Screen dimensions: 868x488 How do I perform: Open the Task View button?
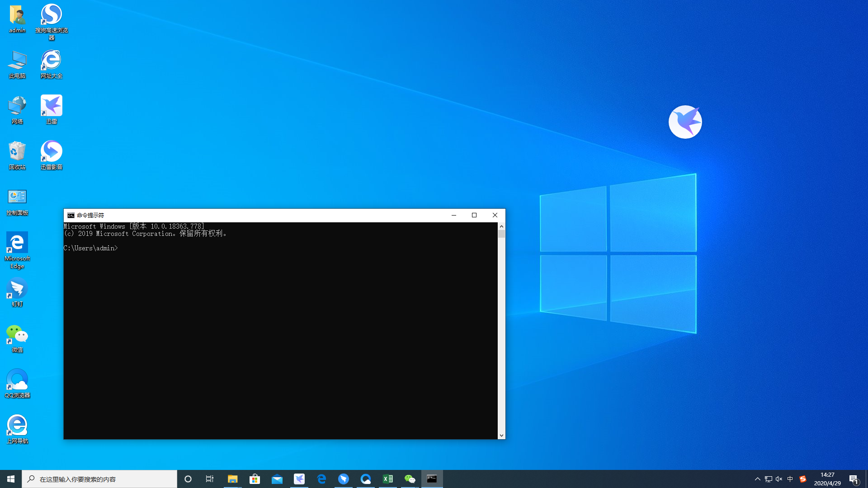pyautogui.click(x=210, y=479)
